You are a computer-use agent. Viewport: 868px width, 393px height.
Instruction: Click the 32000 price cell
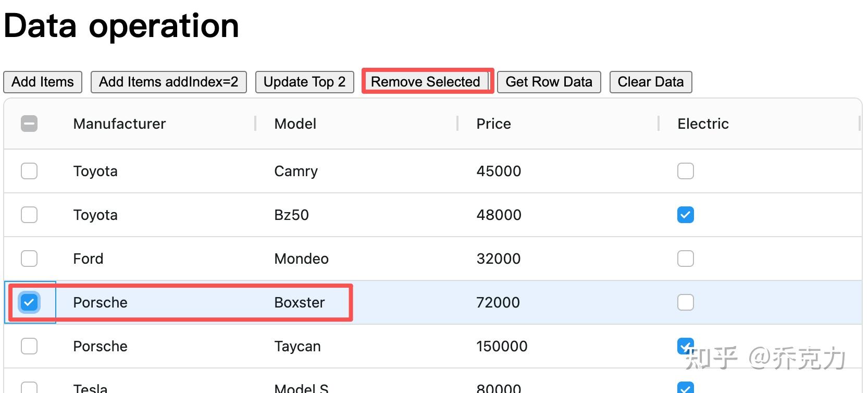click(499, 259)
